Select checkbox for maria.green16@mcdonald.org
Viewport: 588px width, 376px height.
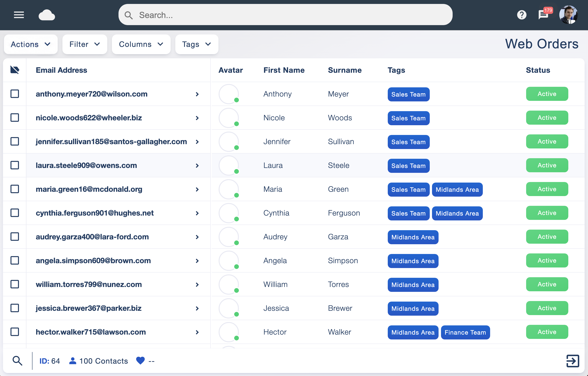[x=15, y=189]
